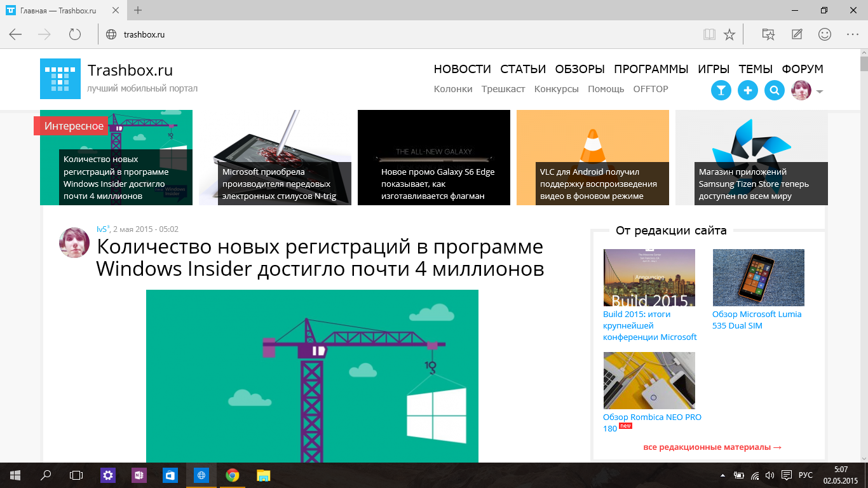Image resolution: width=868 pixels, height=488 pixels.
Task: Open Windows Insider featured card
Action: [116, 158]
